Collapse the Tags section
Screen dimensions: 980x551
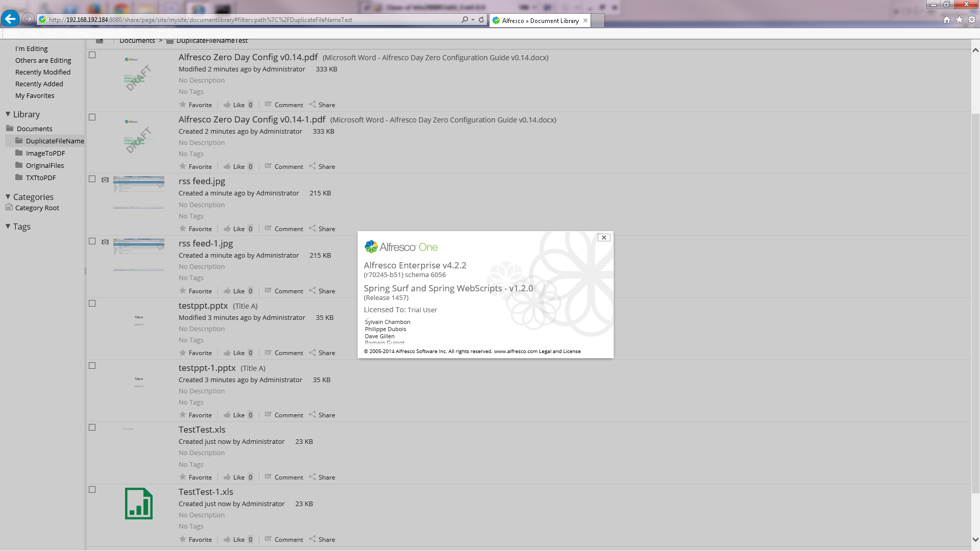coord(8,226)
